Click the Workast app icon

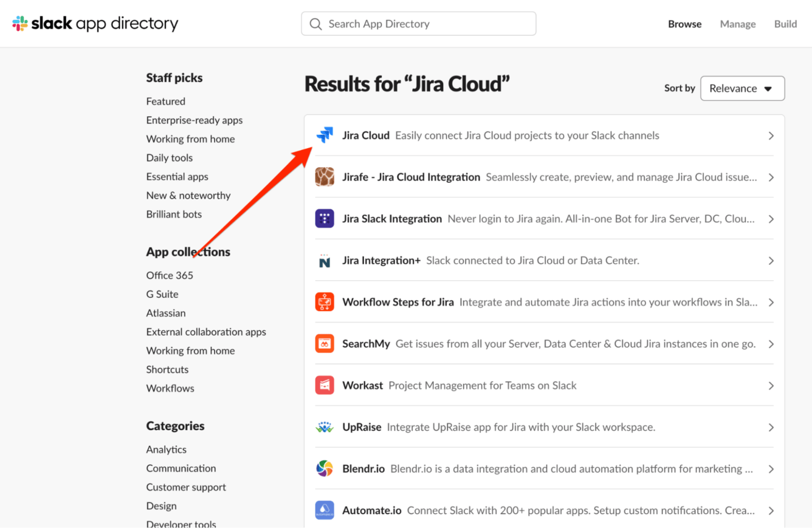pyautogui.click(x=325, y=385)
